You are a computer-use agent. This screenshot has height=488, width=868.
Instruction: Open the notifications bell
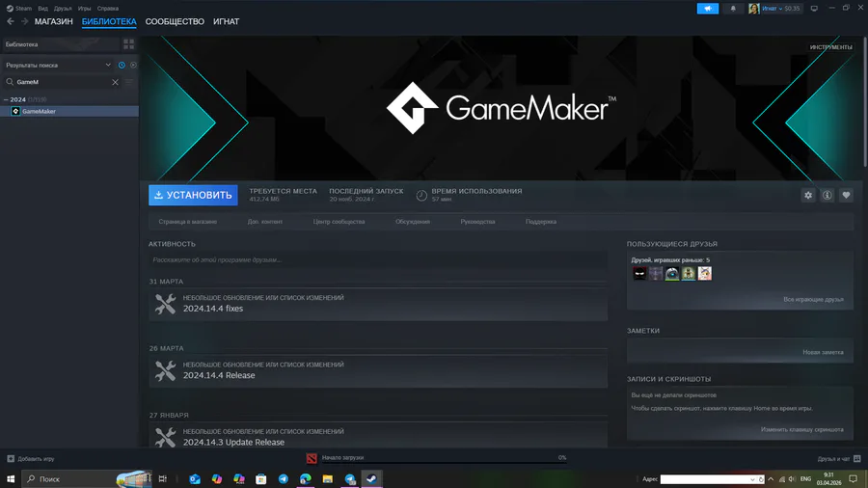pyautogui.click(x=733, y=9)
